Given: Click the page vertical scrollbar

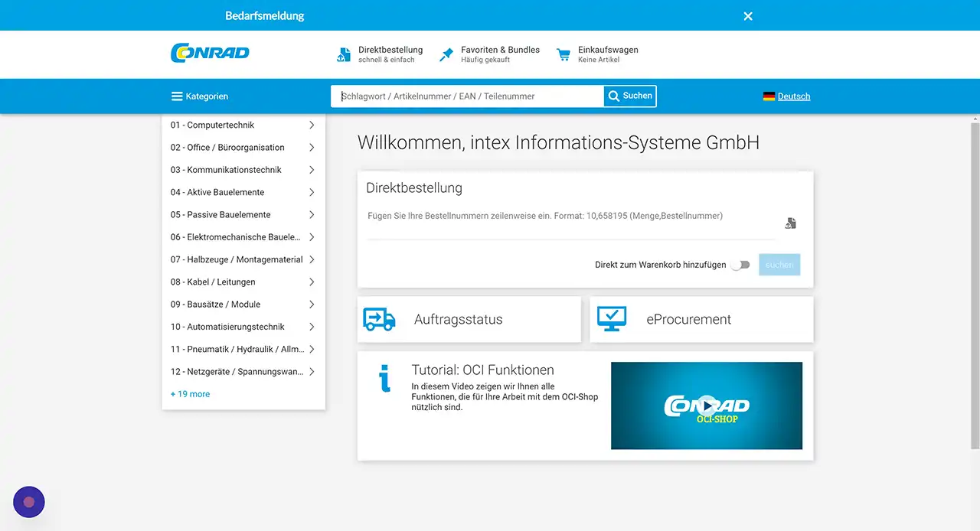Looking at the screenshot, I should pyautogui.click(x=975, y=283).
